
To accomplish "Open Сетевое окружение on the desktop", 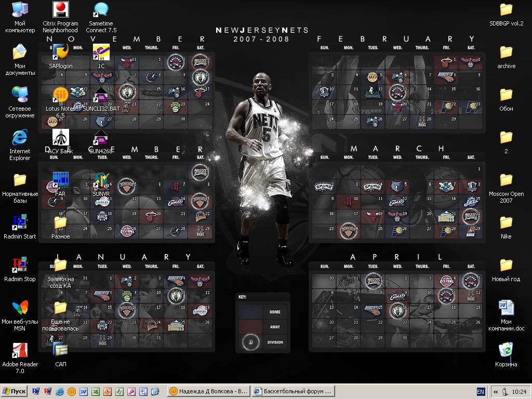I will click(20, 102).
